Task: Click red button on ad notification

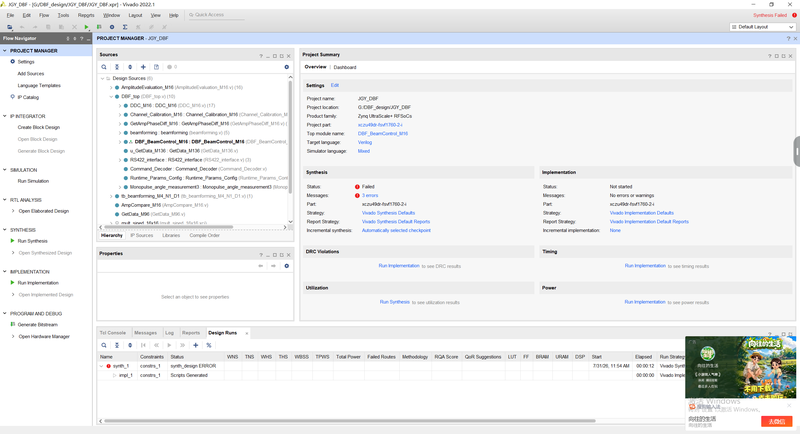Action: pos(777,421)
